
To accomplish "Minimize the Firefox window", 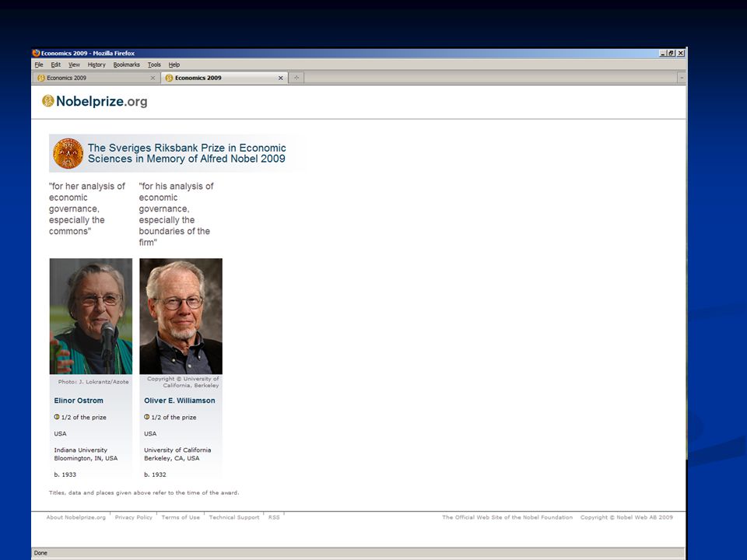I will point(663,54).
